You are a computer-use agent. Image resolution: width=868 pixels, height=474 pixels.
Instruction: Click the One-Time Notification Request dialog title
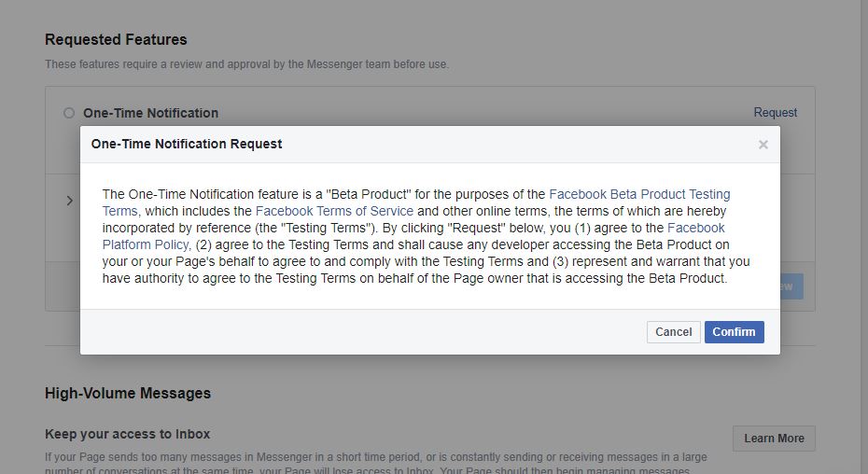point(187,144)
